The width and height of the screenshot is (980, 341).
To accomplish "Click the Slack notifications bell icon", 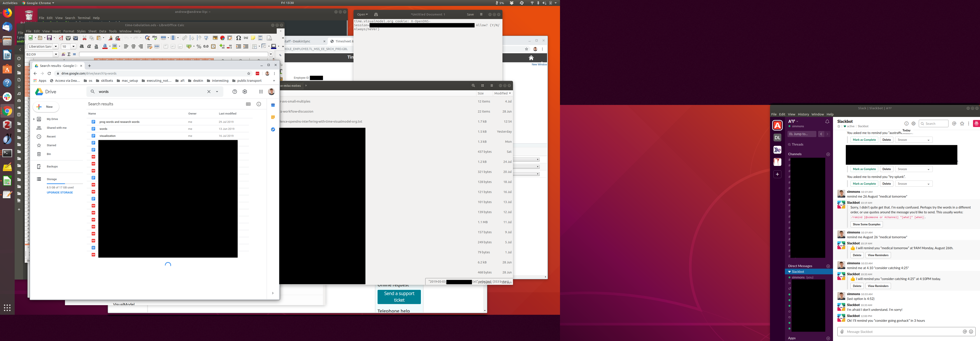I will click(827, 122).
